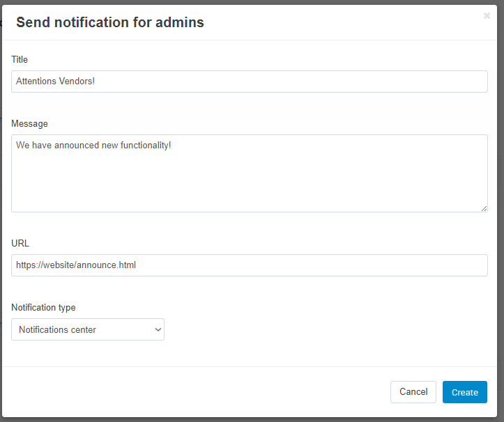Click empty area of the Message box
The height and width of the screenshot is (422, 504).
point(250,183)
